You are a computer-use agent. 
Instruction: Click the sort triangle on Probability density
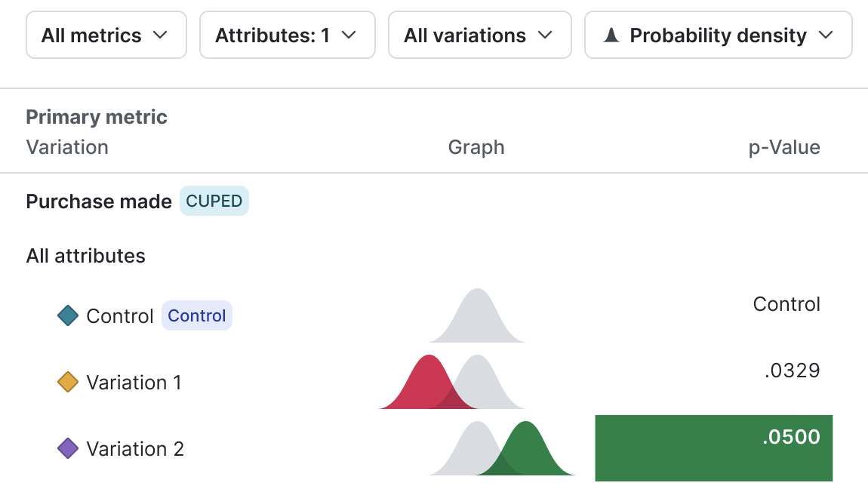point(611,35)
